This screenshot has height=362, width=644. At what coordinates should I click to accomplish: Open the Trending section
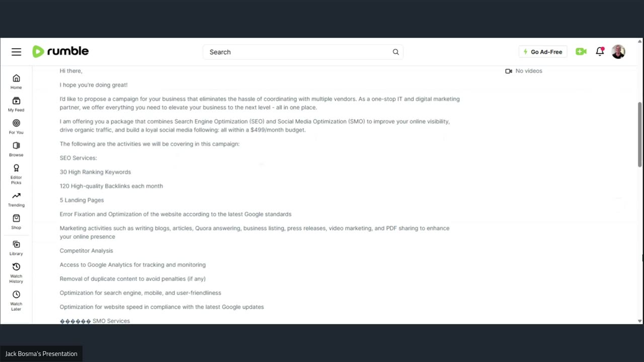click(16, 199)
